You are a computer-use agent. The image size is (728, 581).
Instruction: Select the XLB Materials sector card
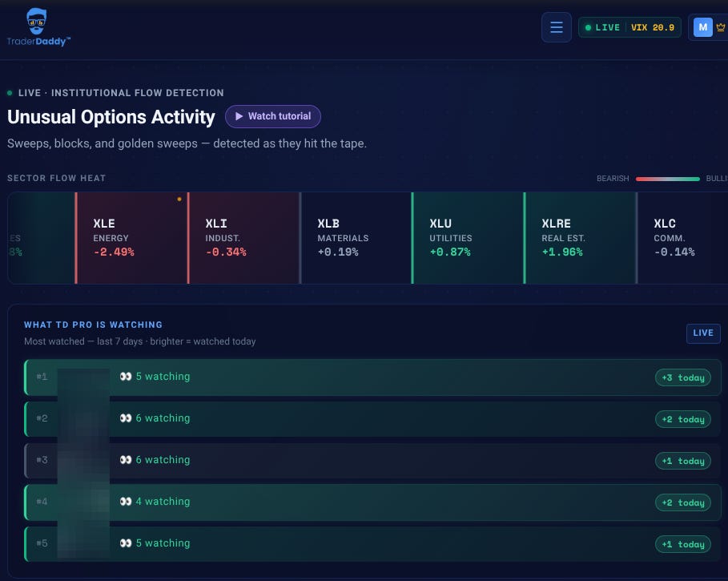pos(356,238)
